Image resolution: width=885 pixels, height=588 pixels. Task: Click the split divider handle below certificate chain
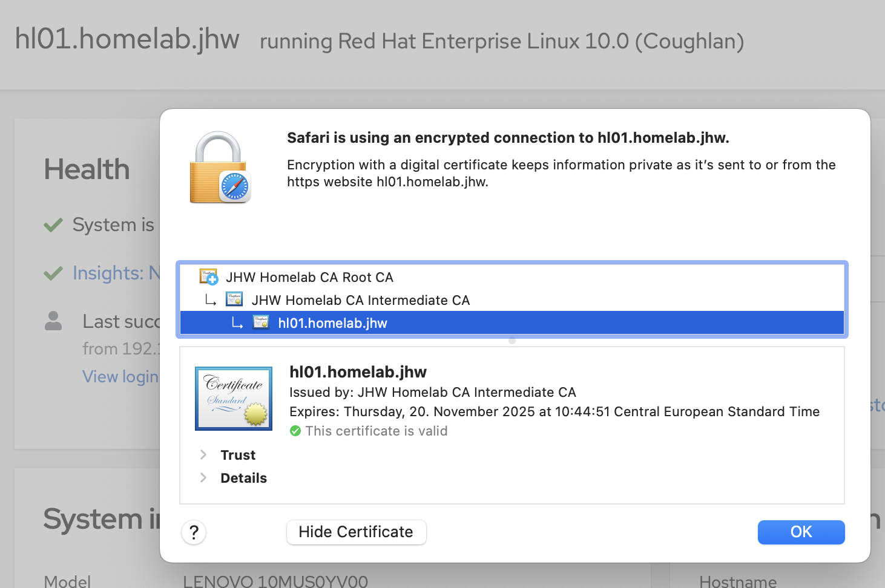click(x=512, y=341)
